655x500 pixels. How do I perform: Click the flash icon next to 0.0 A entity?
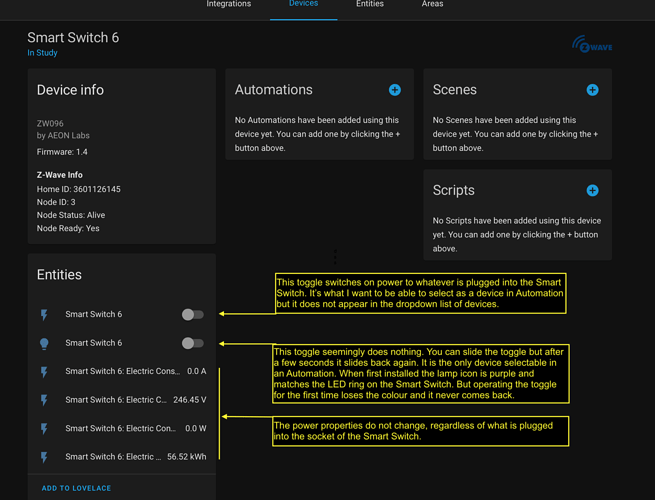[x=44, y=372]
